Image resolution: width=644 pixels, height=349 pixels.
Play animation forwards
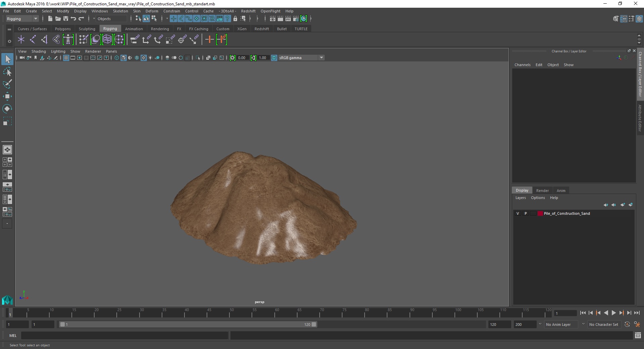click(613, 313)
